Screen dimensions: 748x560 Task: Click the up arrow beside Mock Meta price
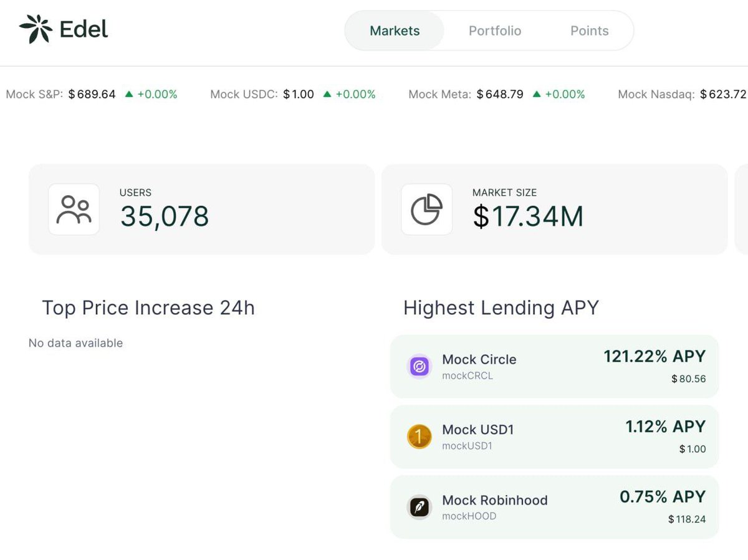coord(535,95)
